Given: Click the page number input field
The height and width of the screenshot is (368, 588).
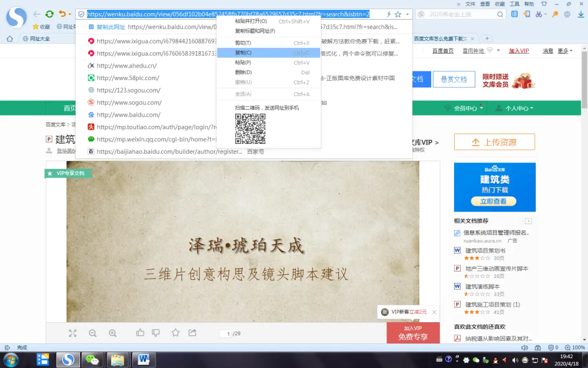Looking at the screenshot, I should [x=226, y=334].
